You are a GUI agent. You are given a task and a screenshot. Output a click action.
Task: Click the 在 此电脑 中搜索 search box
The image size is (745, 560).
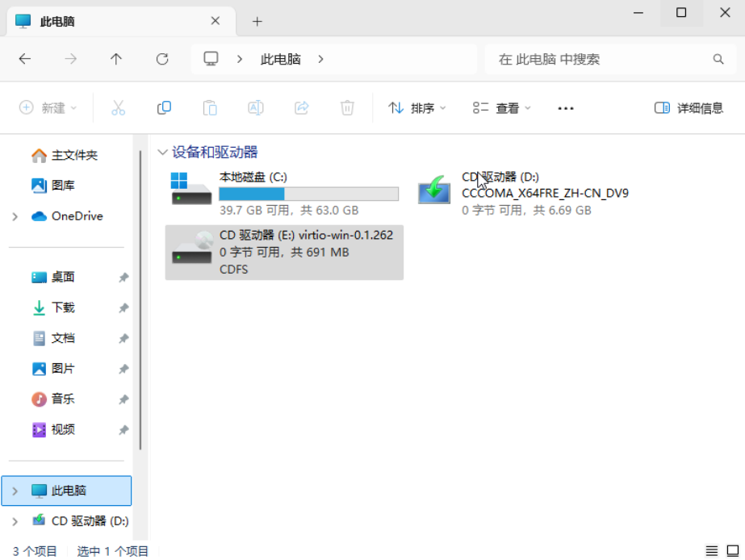601,59
